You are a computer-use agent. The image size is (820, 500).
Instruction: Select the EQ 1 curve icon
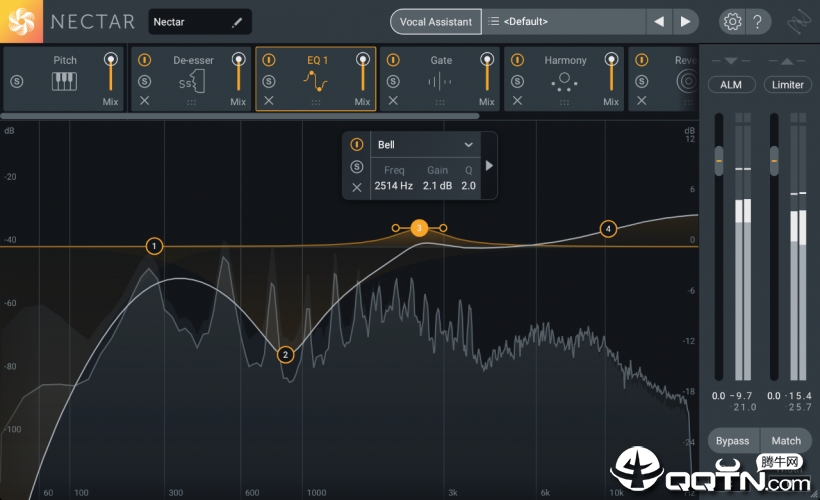(315, 81)
